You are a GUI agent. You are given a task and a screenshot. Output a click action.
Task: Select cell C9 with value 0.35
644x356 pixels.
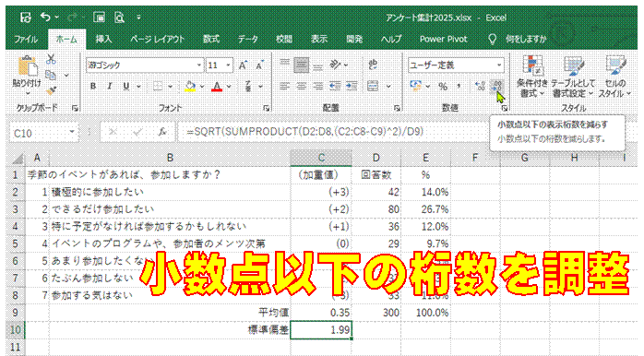pyautogui.click(x=321, y=313)
